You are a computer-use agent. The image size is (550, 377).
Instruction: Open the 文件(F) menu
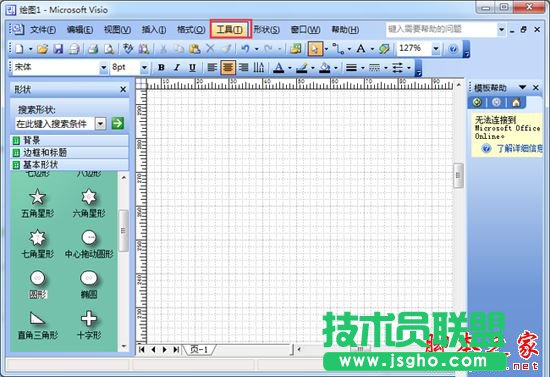click(43, 30)
